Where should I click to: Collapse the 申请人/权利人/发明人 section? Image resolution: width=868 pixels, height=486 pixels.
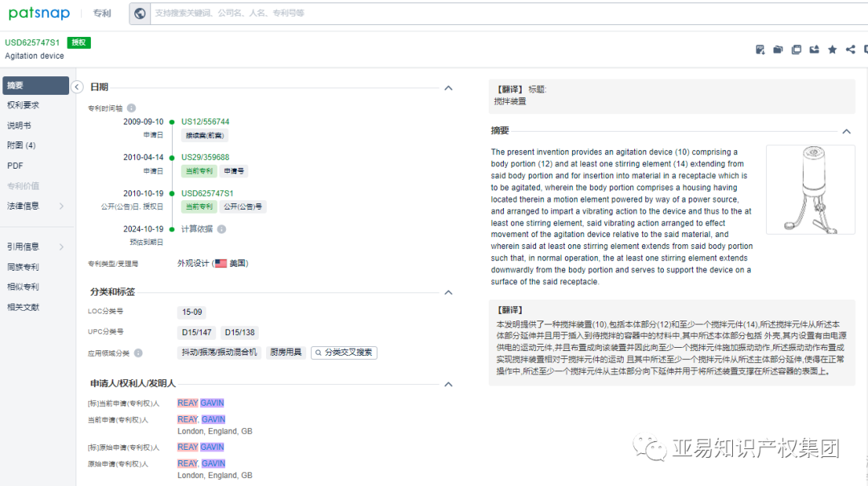click(x=448, y=384)
